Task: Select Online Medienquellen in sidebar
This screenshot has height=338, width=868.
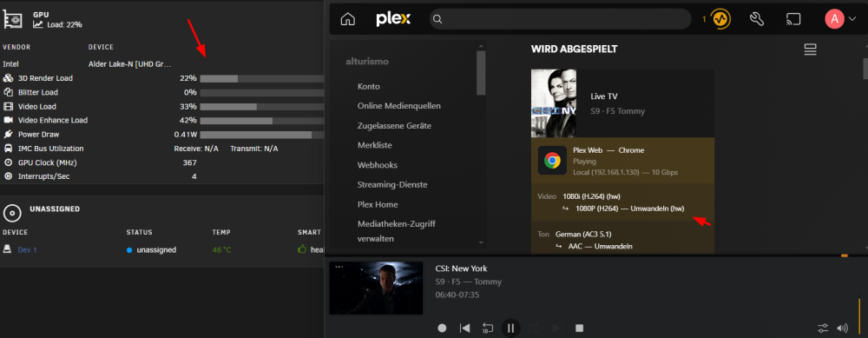Action: click(399, 106)
